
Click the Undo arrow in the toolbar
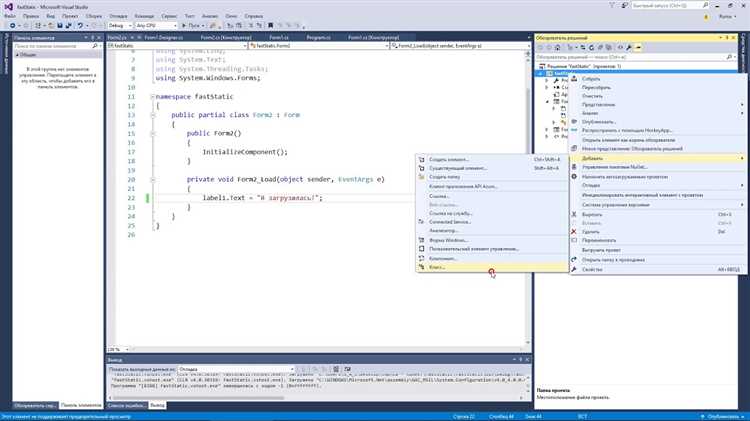80,25
